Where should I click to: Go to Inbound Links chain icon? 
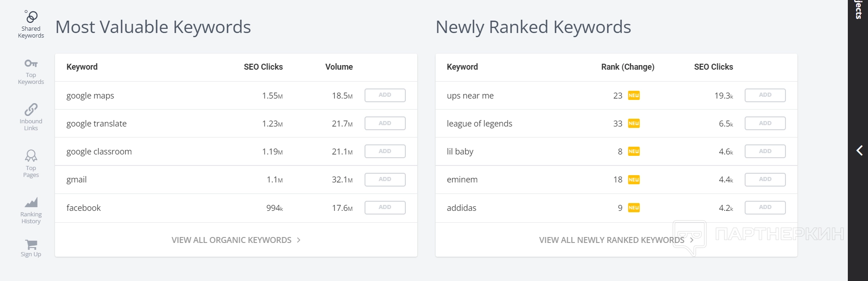[x=31, y=110]
